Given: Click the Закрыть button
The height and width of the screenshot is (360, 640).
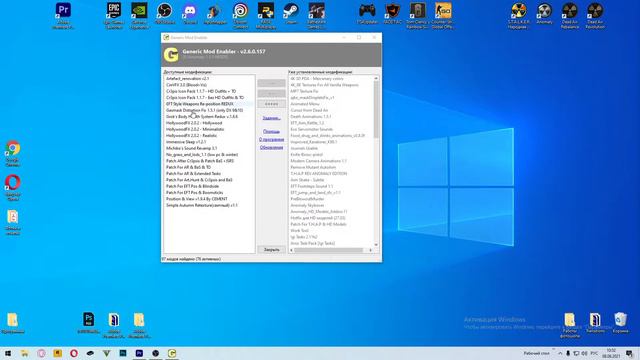Looking at the screenshot, I should pos(271,249).
